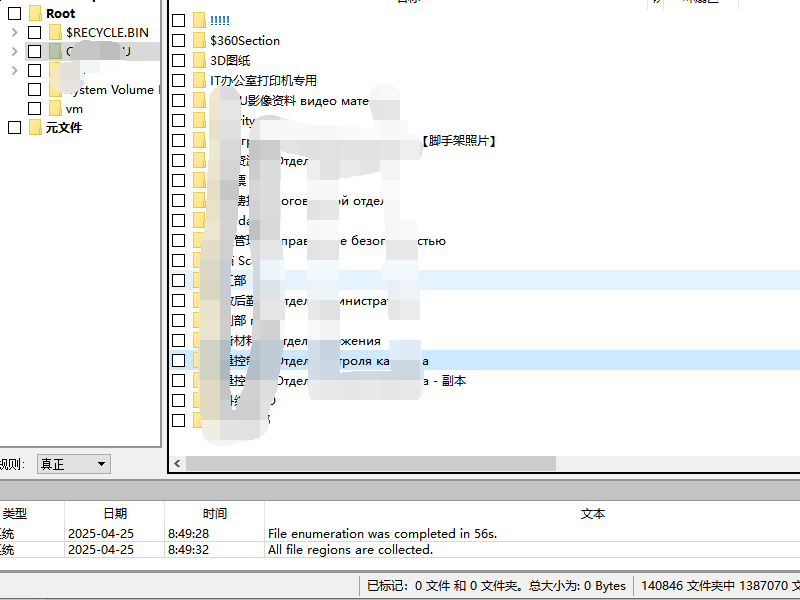The width and height of the screenshot is (800, 600).
Task: Click the vm folder icon
Action: 55,109
